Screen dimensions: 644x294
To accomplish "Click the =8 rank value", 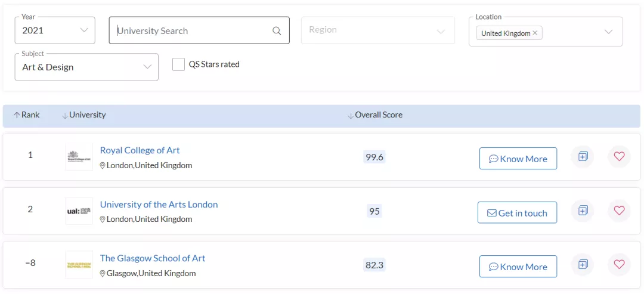I will coord(30,263).
